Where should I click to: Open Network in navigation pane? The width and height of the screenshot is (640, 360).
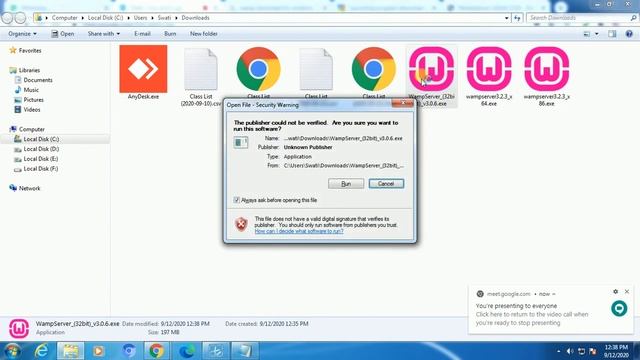point(29,188)
